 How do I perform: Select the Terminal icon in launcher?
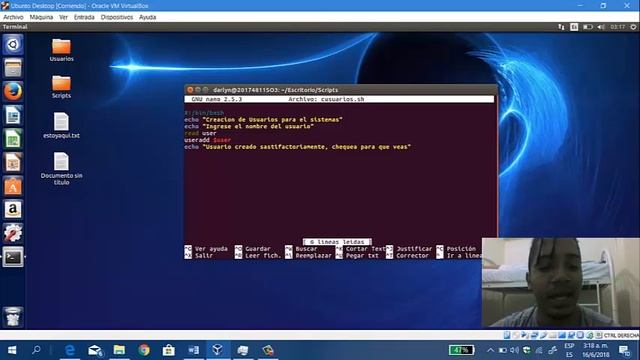click(x=13, y=257)
